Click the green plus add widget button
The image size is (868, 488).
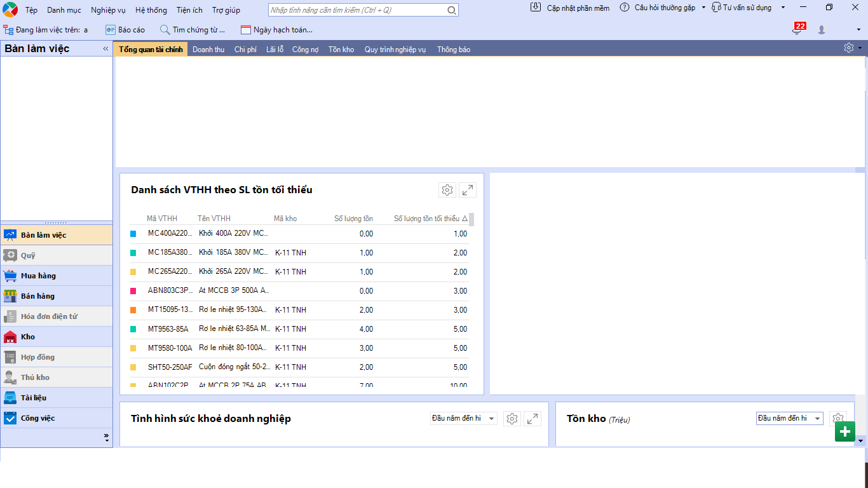point(844,432)
